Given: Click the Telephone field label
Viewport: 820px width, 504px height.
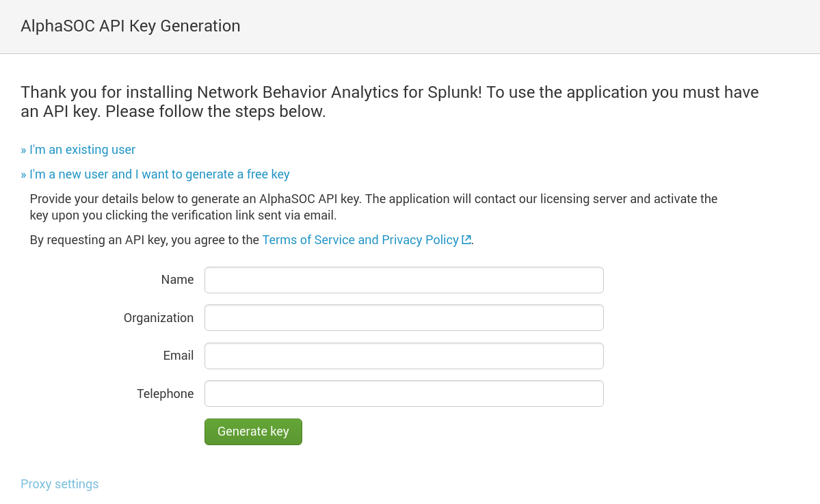Looking at the screenshot, I should click(x=166, y=394).
